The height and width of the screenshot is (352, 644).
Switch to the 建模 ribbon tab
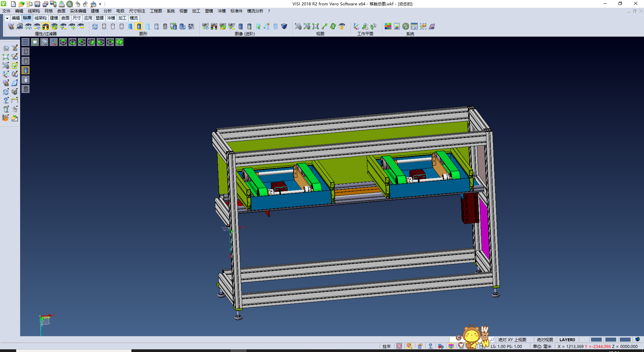[x=54, y=18]
